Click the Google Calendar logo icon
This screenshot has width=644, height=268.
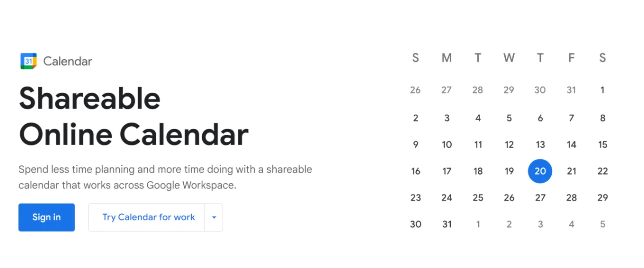click(x=28, y=61)
